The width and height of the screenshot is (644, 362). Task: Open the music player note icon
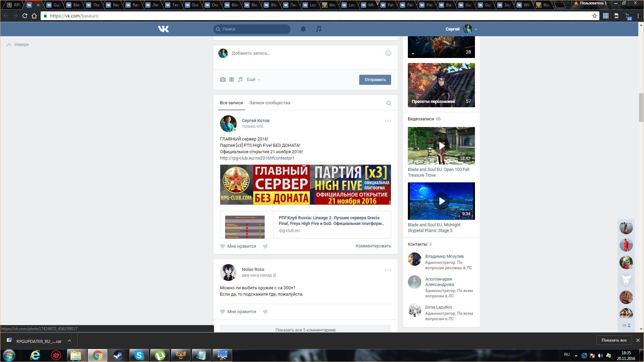319,29
